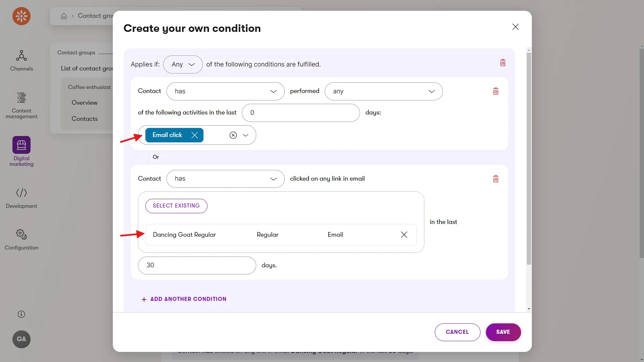Remove the Dancing Goat Regular email row

pyautogui.click(x=404, y=235)
